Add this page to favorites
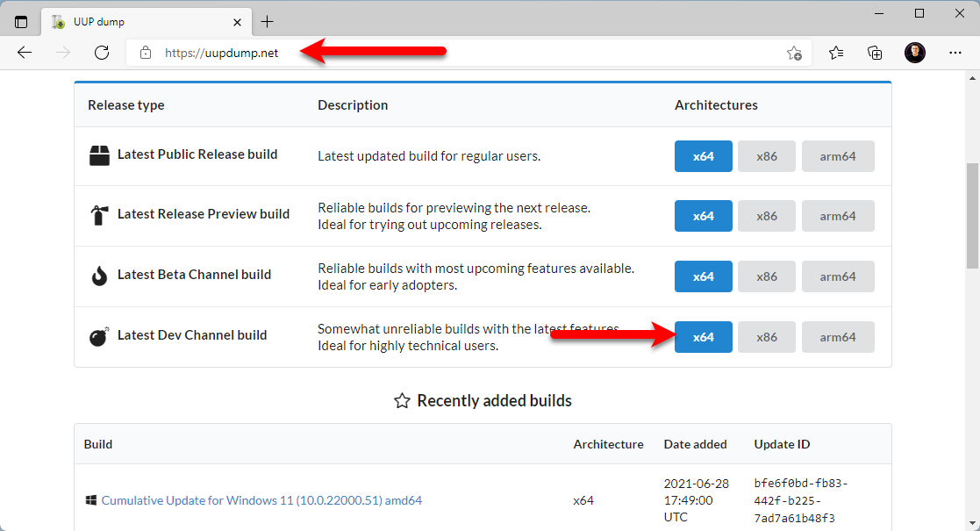This screenshot has width=980, height=531. (x=794, y=54)
